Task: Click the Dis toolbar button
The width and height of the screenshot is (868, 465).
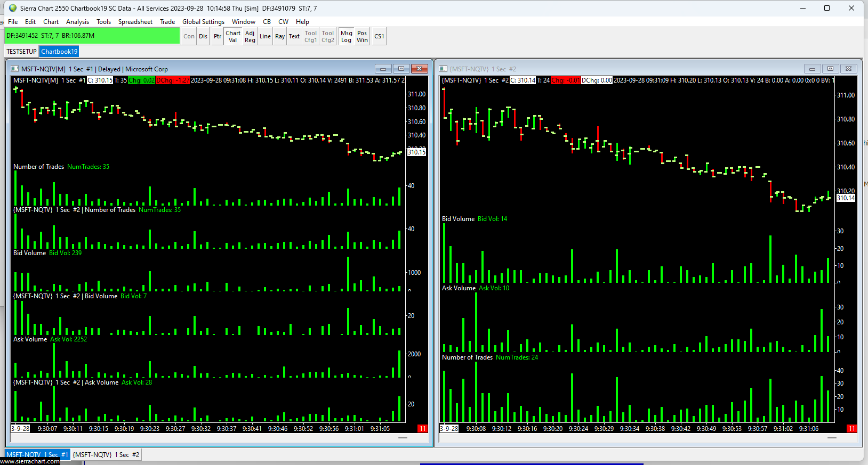Action: [203, 36]
